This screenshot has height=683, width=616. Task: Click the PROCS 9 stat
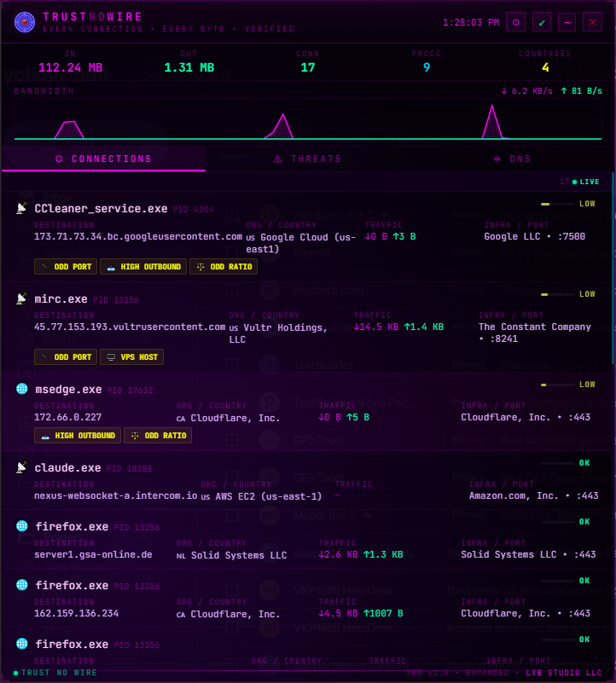[x=427, y=62]
